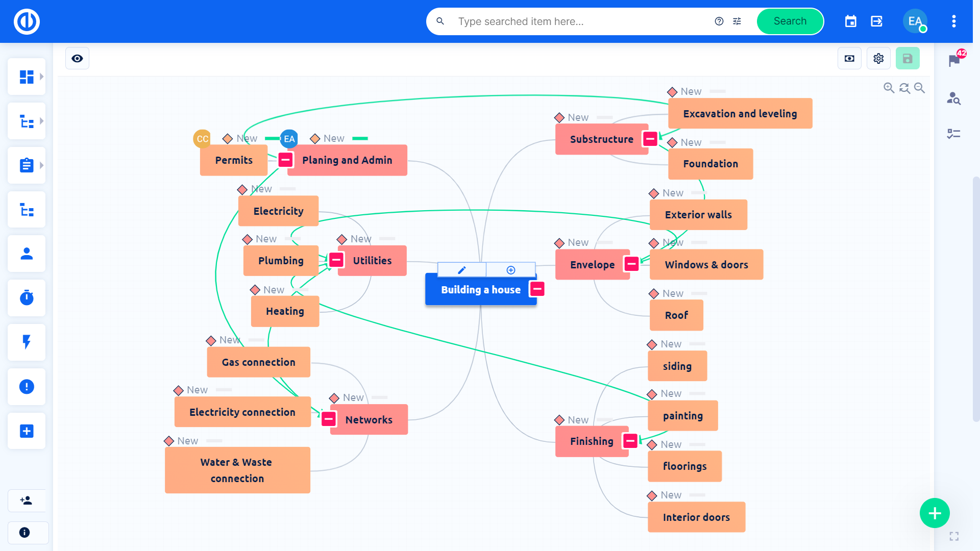
Task: Open the three-dot overflow menu top right
Action: coord(953,21)
